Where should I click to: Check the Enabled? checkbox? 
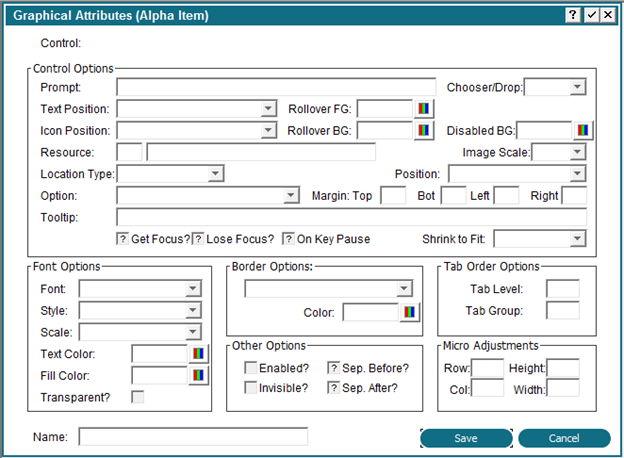[250, 368]
